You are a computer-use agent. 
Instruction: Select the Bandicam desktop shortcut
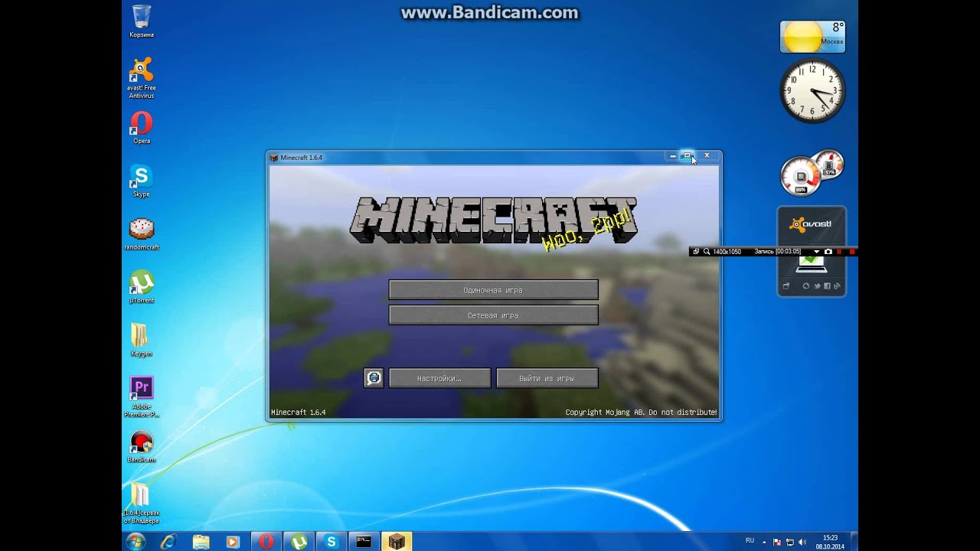(x=142, y=447)
